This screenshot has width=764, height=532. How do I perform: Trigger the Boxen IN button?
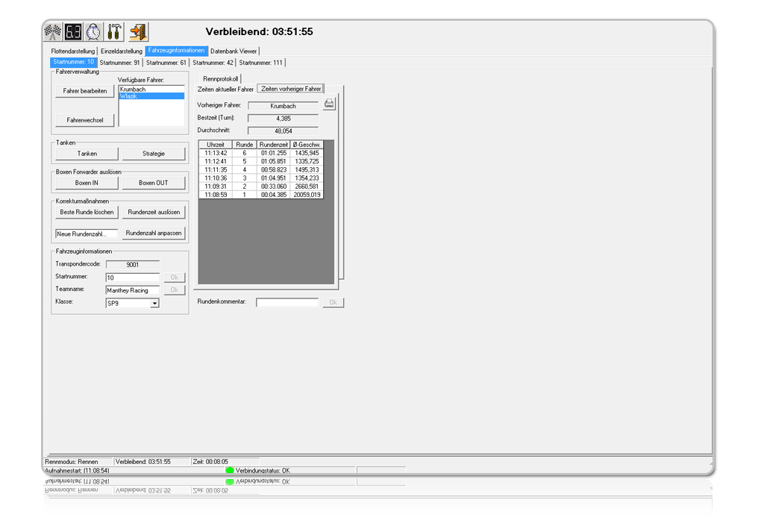point(87,184)
